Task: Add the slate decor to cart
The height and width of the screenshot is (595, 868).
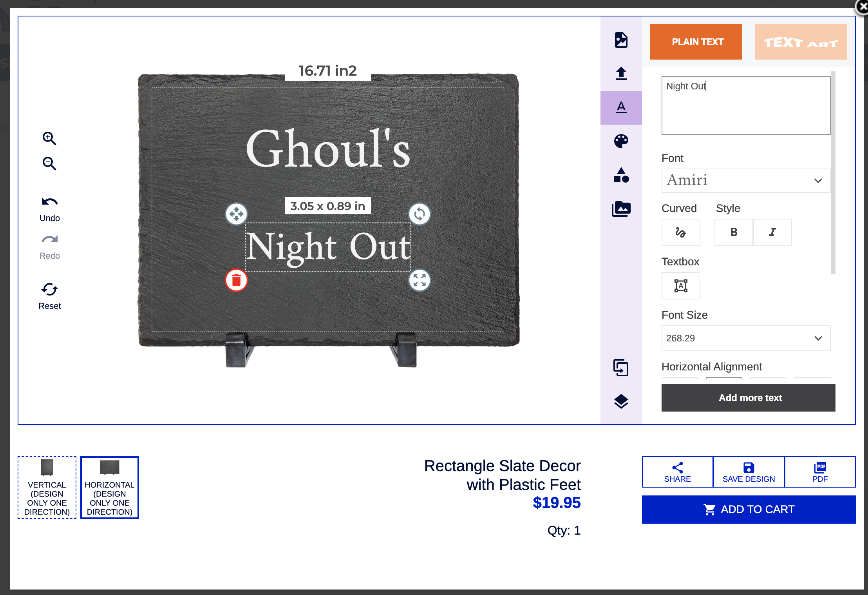Action: pos(748,509)
